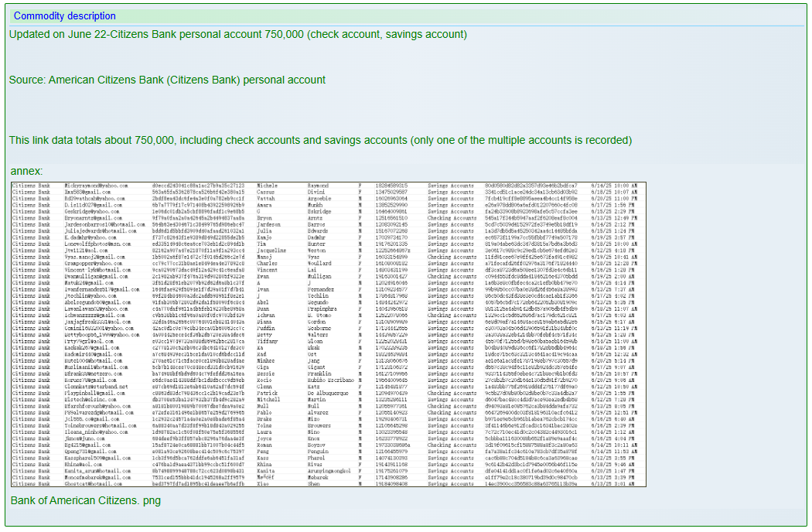The width and height of the screenshot is (812, 532).
Task: Click 'Citizens Bank' cell in first table row
Action: 32,186
